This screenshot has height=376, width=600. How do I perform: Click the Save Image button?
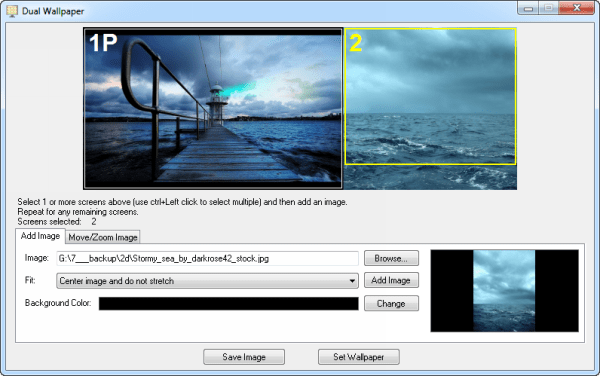click(x=244, y=357)
